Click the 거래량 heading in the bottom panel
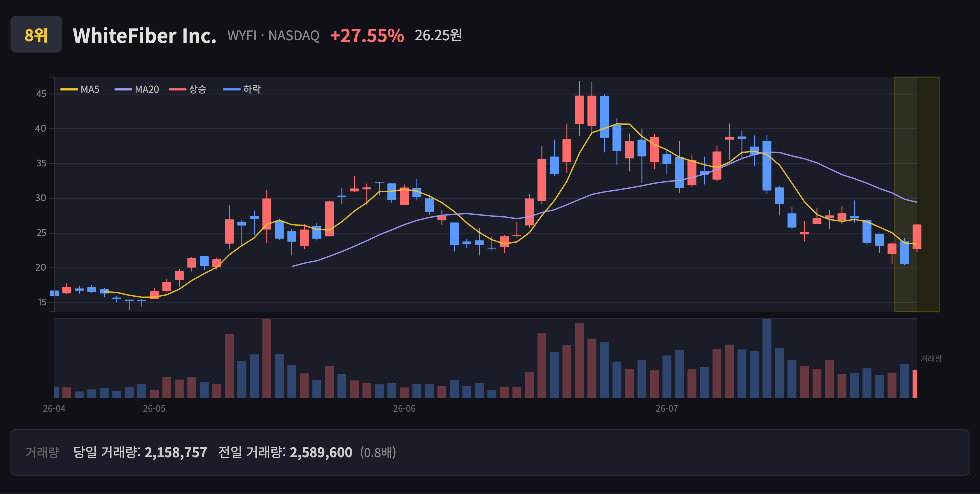This screenshot has width=980, height=494. click(42, 453)
